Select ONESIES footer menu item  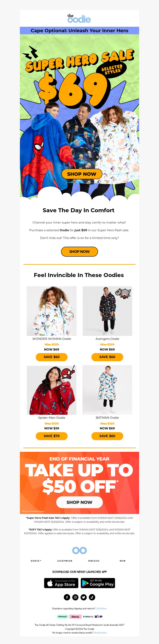tap(94, 561)
